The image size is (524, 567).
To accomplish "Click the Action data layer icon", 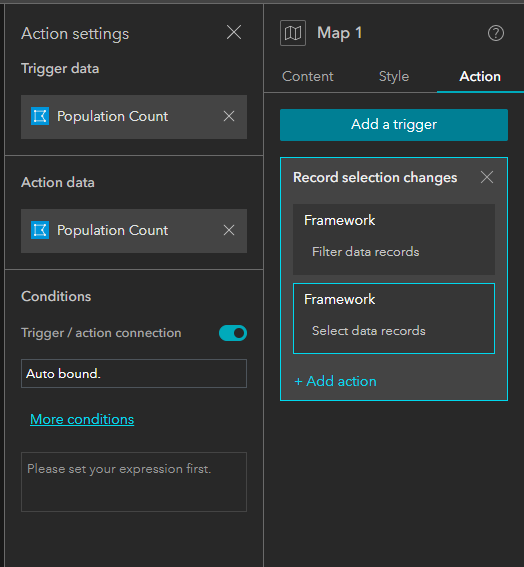I will [40, 230].
